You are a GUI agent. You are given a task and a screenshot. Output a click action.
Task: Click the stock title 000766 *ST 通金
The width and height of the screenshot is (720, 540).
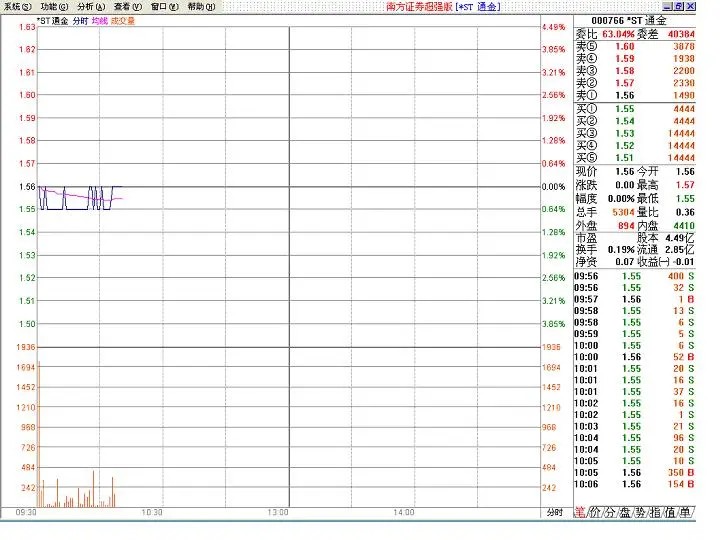click(630, 20)
